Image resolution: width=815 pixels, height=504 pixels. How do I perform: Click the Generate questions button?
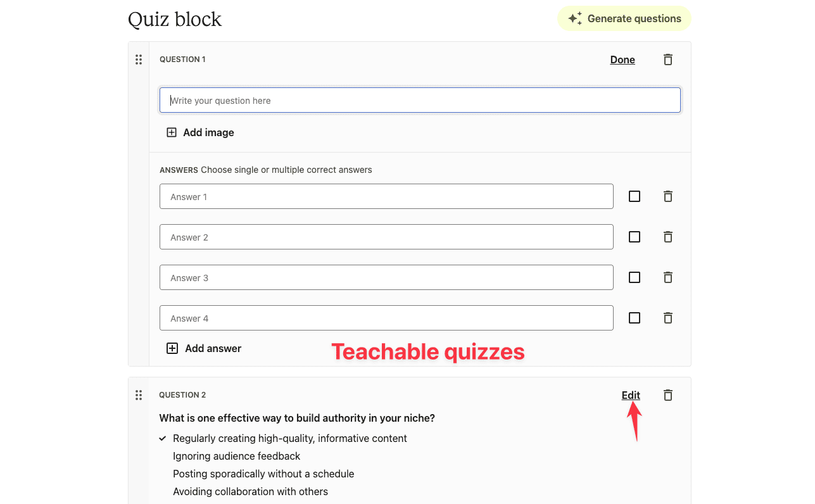(x=624, y=18)
